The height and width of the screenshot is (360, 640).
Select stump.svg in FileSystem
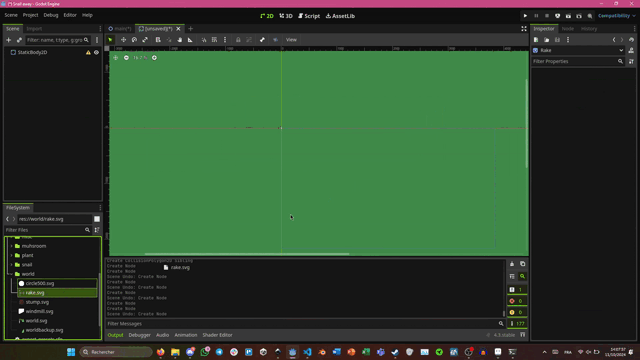[x=37, y=302]
